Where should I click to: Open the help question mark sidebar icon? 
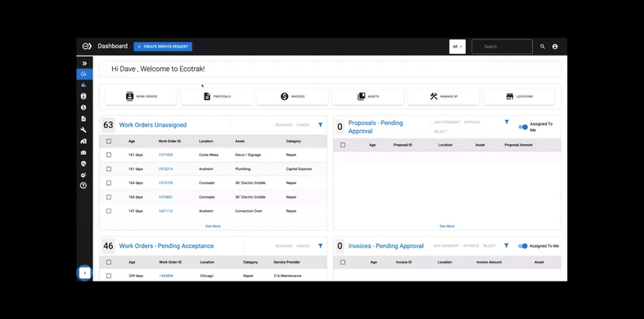83,186
